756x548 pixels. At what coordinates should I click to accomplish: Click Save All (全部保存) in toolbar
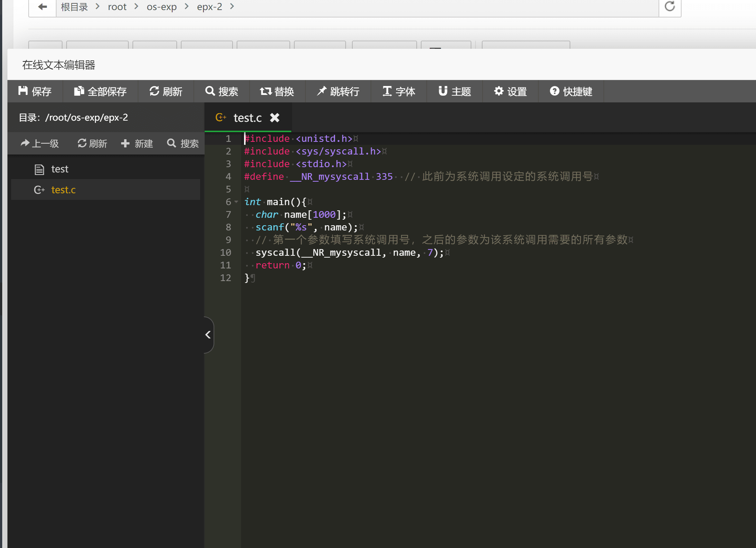(x=100, y=91)
